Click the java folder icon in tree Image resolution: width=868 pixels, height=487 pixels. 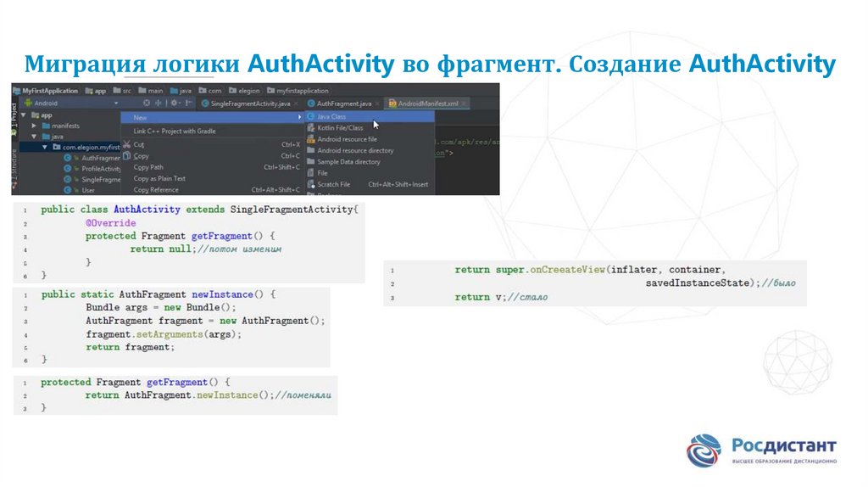(x=46, y=137)
